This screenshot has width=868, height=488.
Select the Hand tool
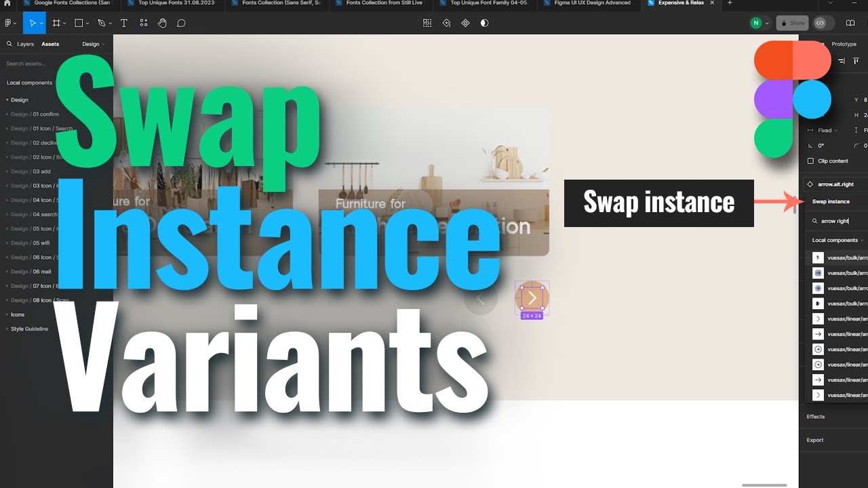161,22
